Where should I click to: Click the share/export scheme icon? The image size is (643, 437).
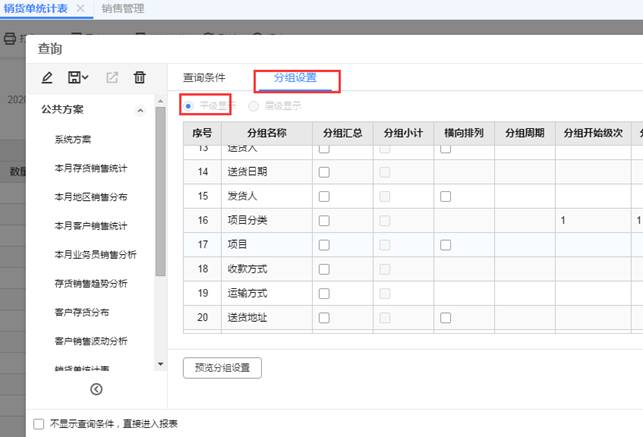pyautogui.click(x=111, y=78)
